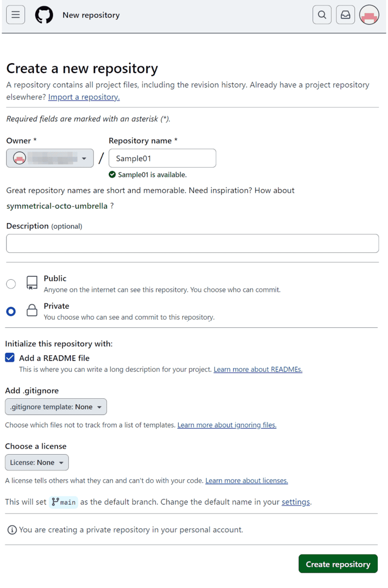Viewport: 388px width, 588px height.
Task: Open the hamburger navigation menu
Action: (16, 15)
